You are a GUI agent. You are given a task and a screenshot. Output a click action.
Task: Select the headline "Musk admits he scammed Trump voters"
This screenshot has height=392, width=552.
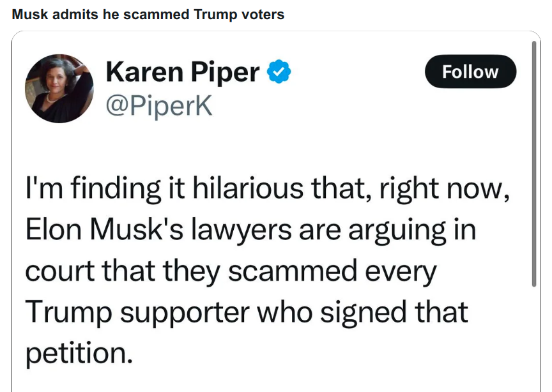click(x=148, y=15)
